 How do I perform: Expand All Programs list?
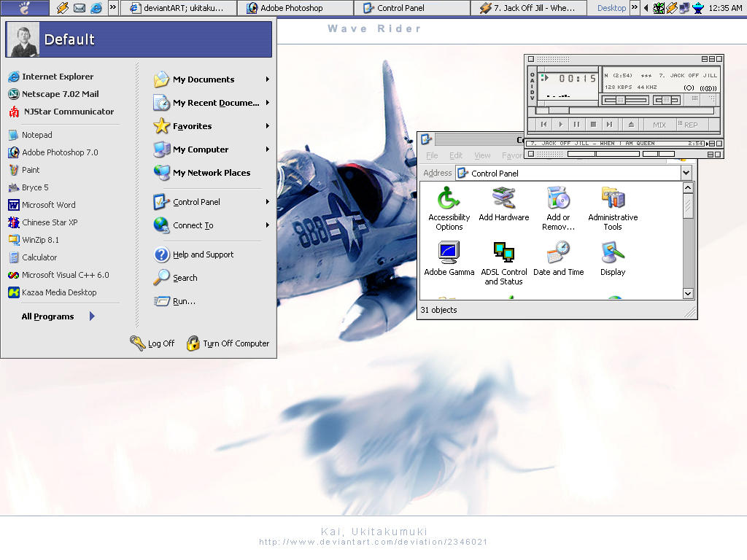click(x=58, y=316)
